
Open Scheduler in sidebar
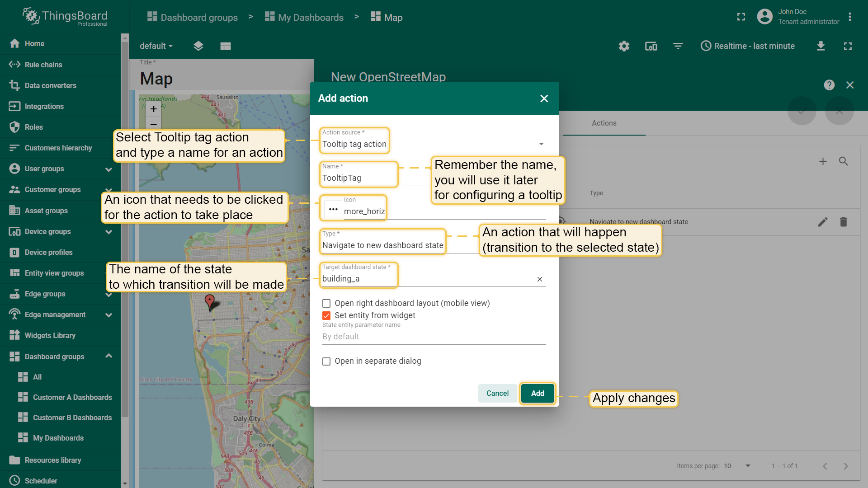click(x=60, y=480)
